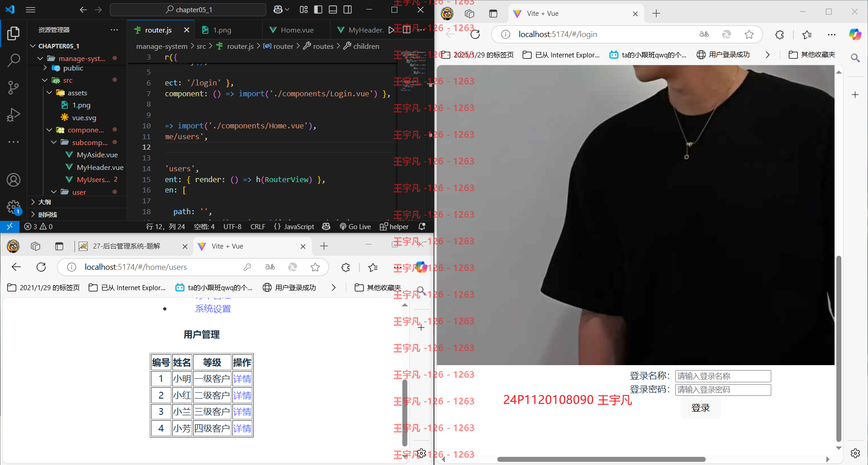Go forward in VS Code navigation history

[98, 9]
